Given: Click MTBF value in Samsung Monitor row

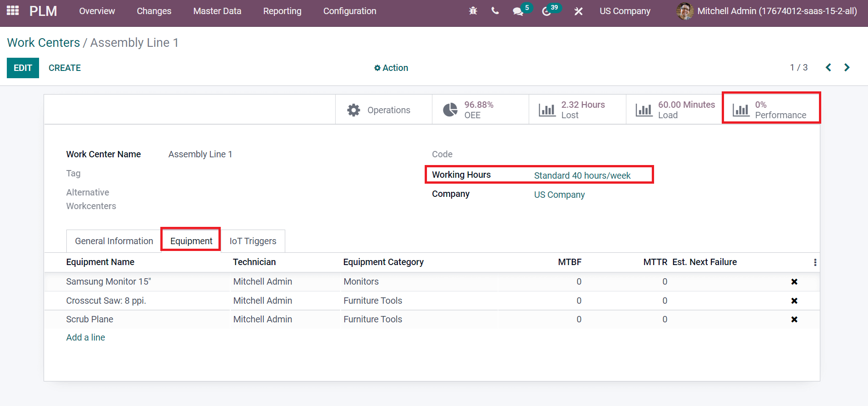Looking at the screenshot, I should [x=579, y=281].
